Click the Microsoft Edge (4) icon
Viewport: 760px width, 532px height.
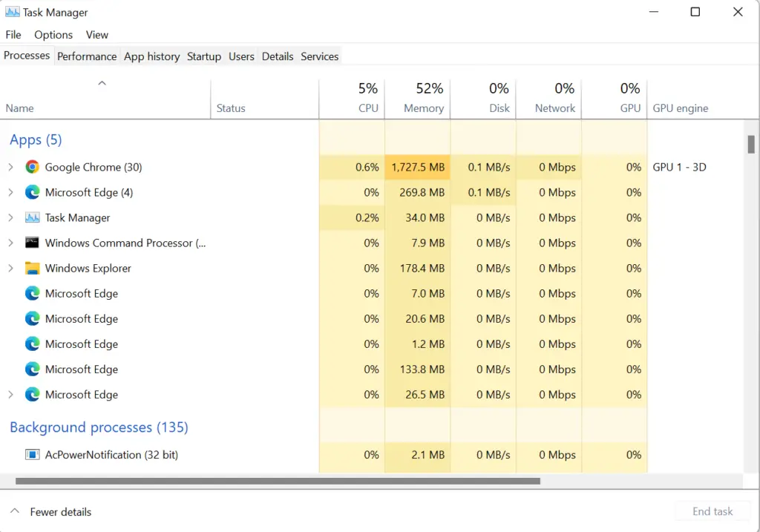pyautogui.click(x=32, y=192)
